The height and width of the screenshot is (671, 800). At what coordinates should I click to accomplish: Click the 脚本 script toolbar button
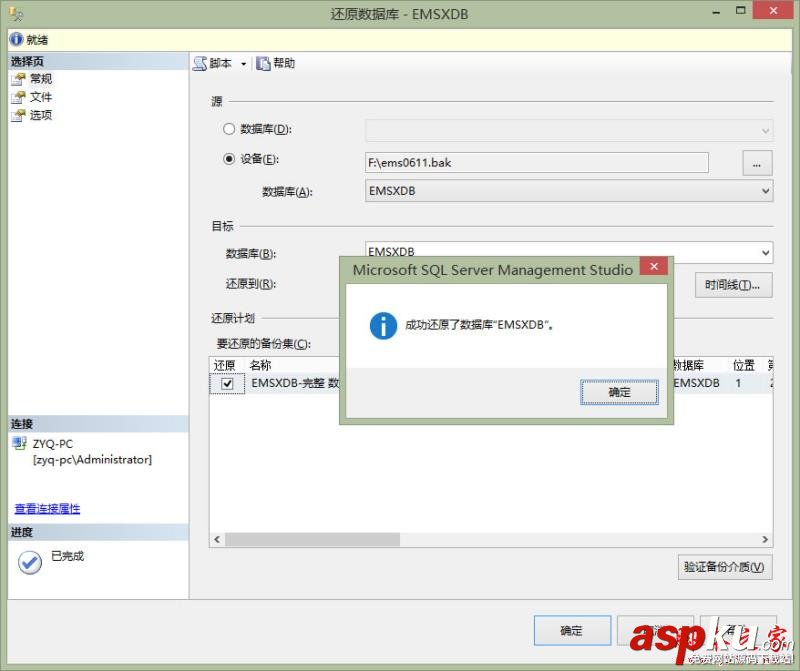(x=212, y=63)
